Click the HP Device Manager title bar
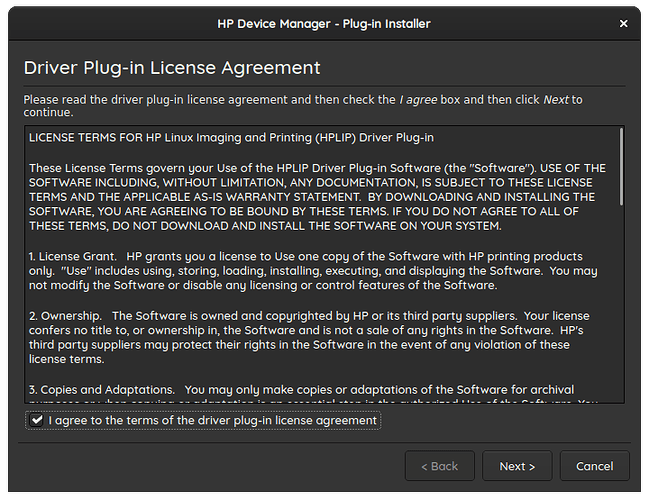 click(x=323, y=23)
